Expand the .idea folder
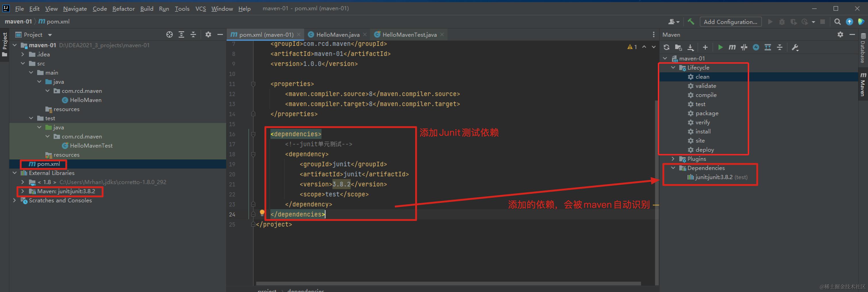Screen dimensions: 868x292 pyautogui.click(x=23, y=54)
